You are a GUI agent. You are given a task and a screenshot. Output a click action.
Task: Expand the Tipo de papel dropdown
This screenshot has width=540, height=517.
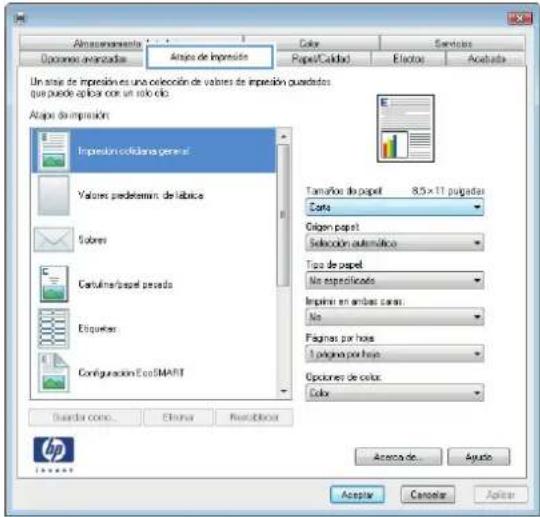point(394,280)
